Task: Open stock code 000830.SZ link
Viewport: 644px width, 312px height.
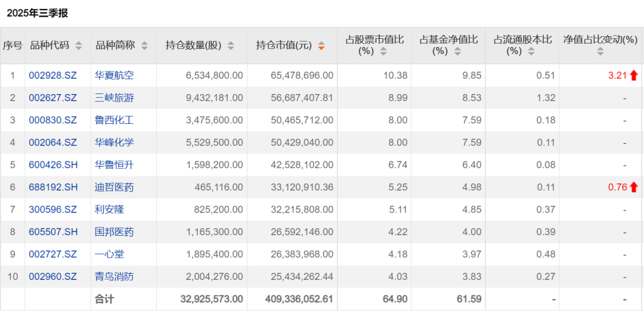Action: click(x=53, y=120)
